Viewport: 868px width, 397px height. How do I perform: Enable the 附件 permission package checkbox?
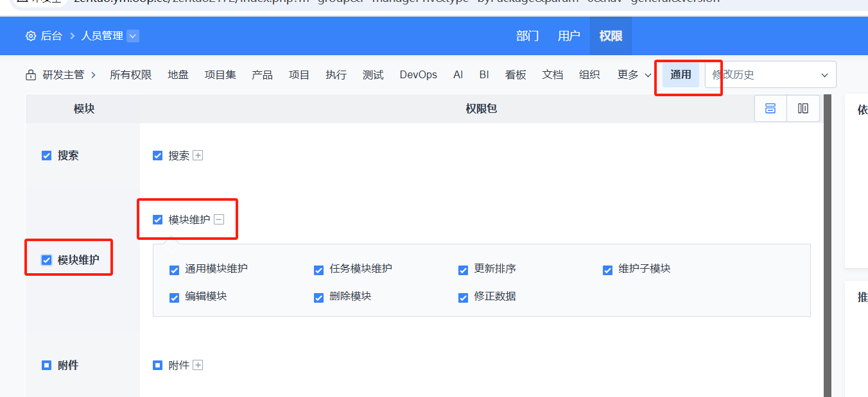pyautogui.click(x=157, y=364)
